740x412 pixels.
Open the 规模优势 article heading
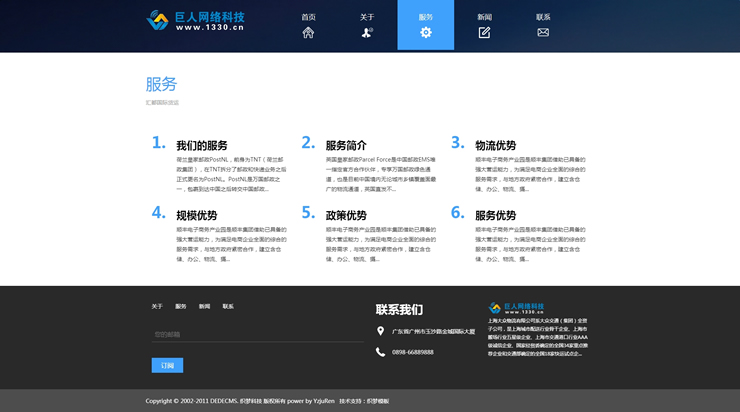pos(196,215)
